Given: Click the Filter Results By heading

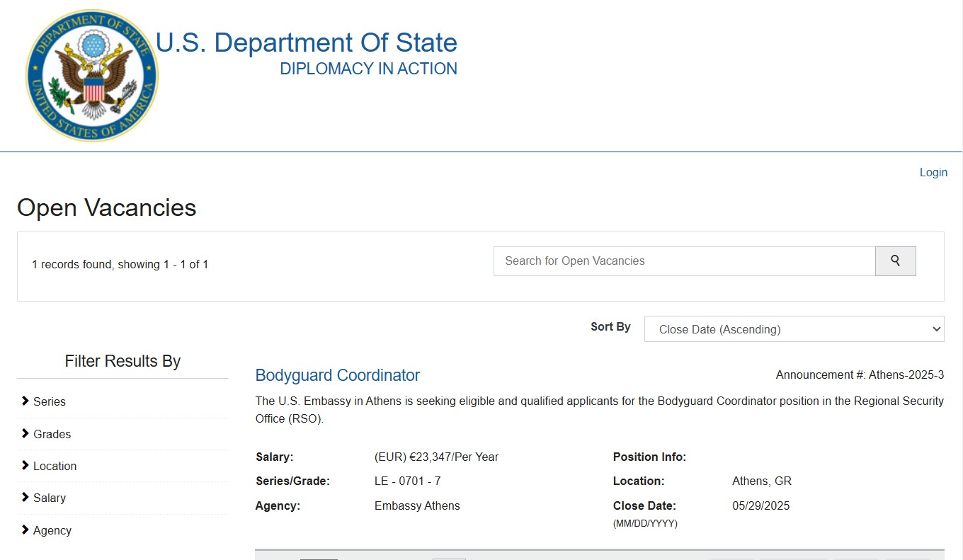Looking at the screenshot, I should coord(122,361).
